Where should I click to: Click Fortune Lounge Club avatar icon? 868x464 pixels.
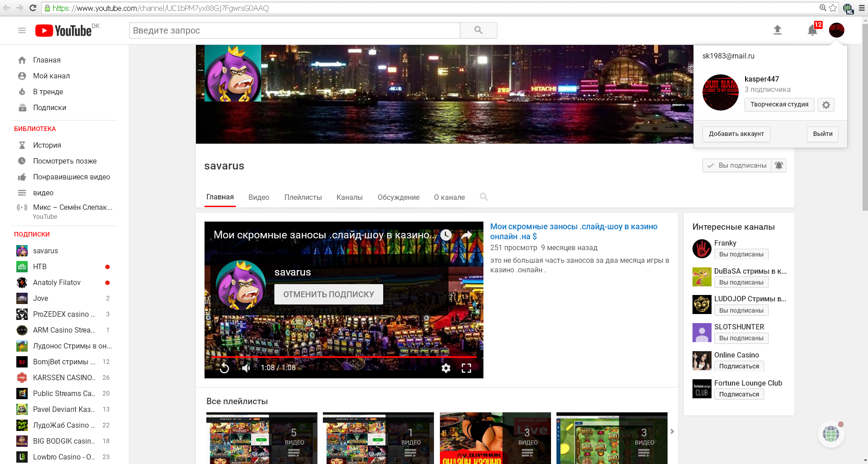click(x=702, y=389)
